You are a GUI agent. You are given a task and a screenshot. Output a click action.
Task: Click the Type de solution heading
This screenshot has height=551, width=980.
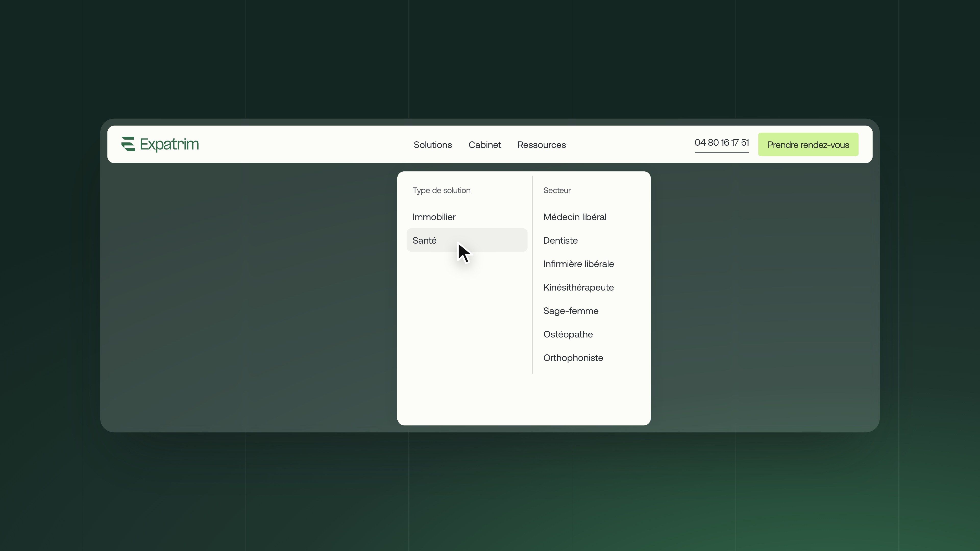click(x=441, y=191)
